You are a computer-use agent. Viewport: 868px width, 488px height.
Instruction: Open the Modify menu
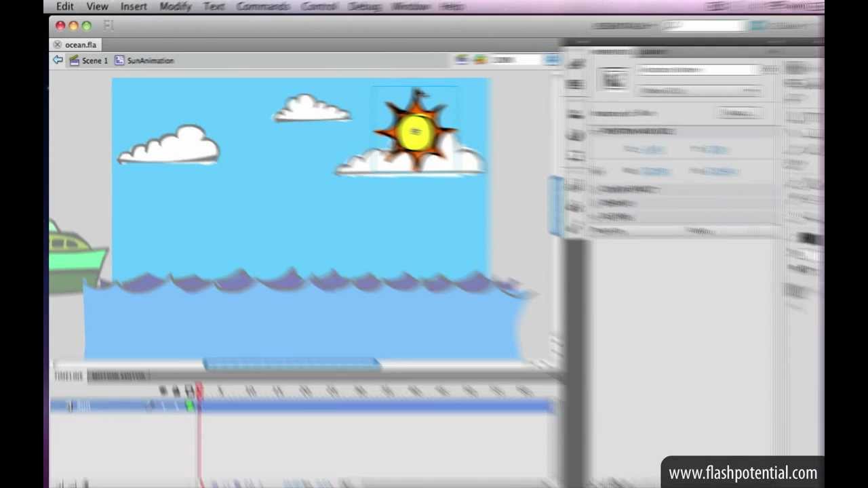point(175,6)
